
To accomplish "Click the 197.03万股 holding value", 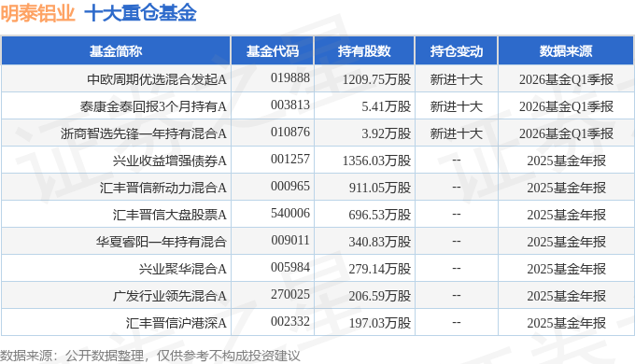I will [x=380, y=323].
